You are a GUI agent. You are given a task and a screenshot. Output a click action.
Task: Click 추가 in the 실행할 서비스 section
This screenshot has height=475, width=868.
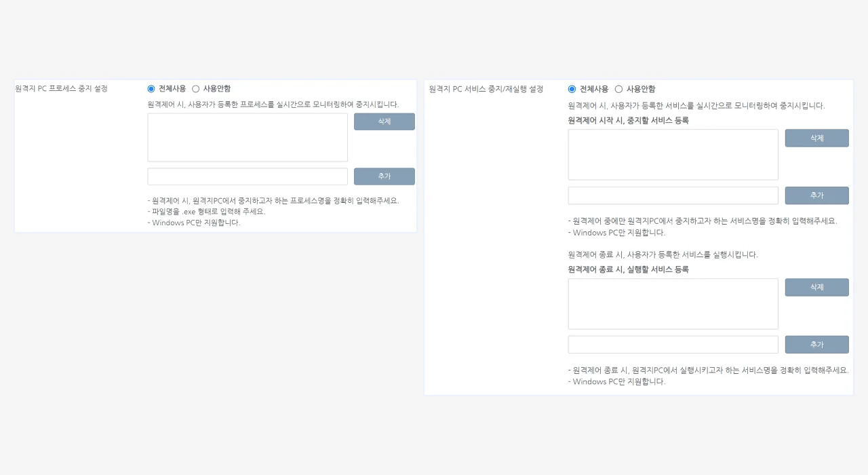[x=816, y=344]
